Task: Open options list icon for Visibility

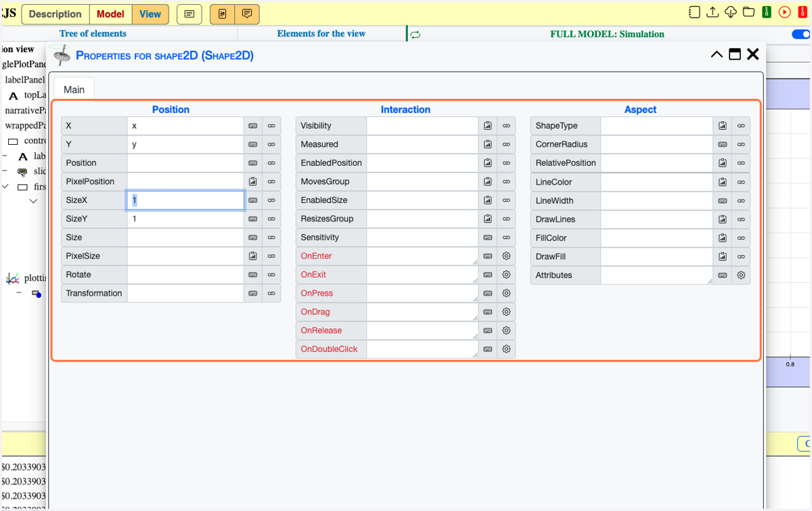Action: coord(488,126)
